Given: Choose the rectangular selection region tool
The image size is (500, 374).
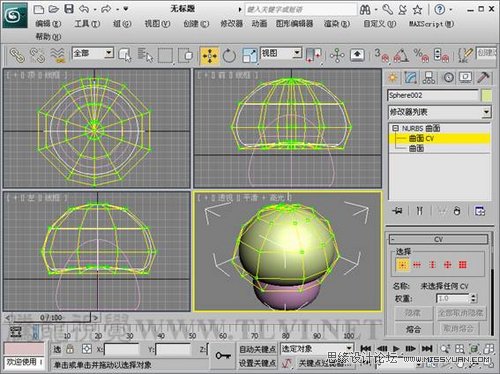Looking at the screenshot, I should [x=165, y=55].
